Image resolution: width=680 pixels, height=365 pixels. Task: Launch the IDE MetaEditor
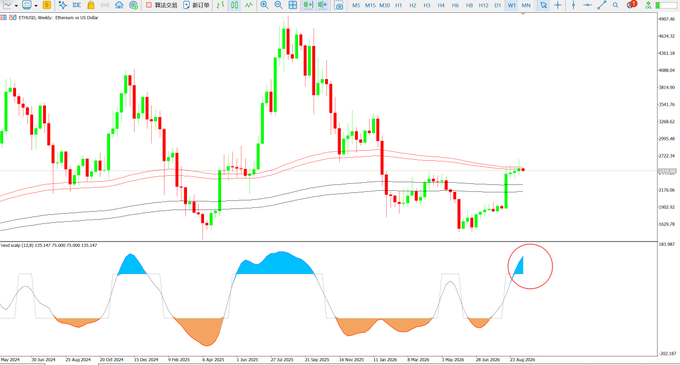coord(77,5)
